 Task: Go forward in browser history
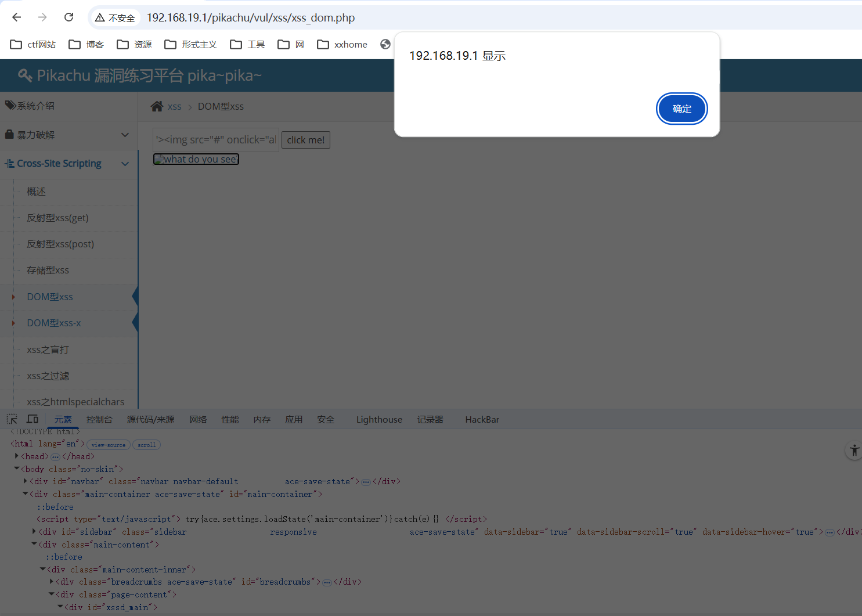point(42,17)
